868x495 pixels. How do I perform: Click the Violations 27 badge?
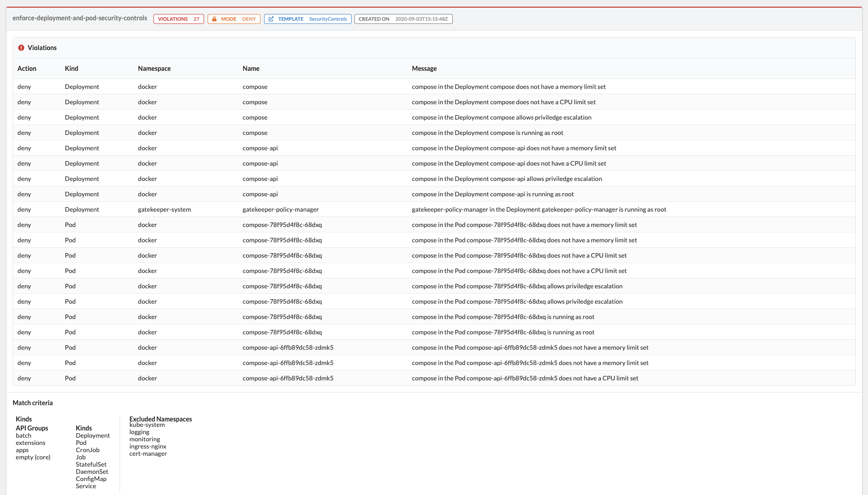tap(178, 19)
